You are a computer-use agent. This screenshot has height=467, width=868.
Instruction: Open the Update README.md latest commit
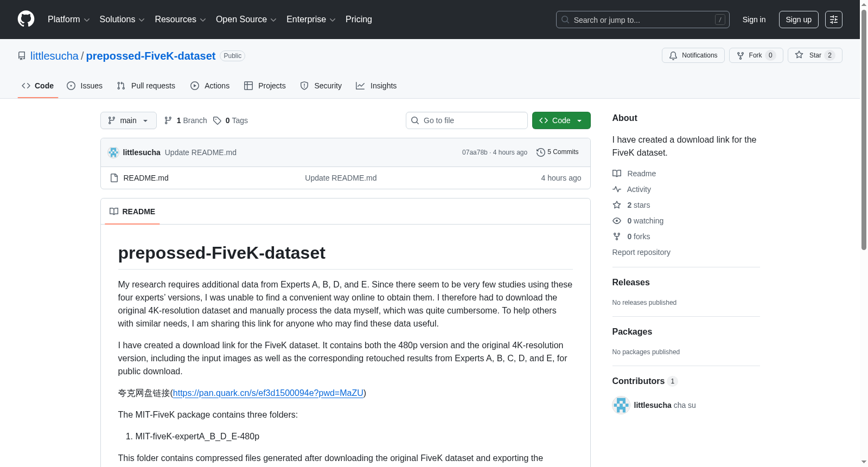[201, 152]
